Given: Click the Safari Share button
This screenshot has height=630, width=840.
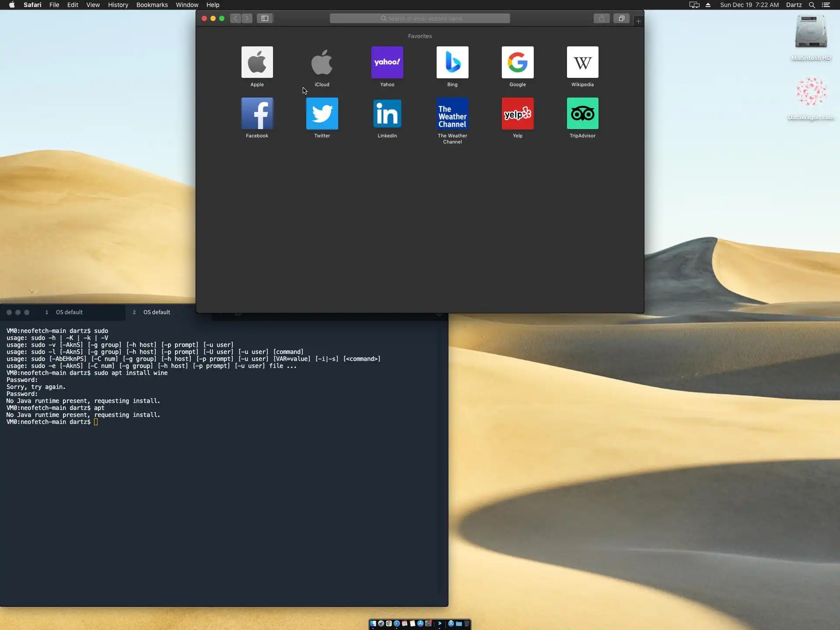Looking at the screenshot, I should (601, 18).
